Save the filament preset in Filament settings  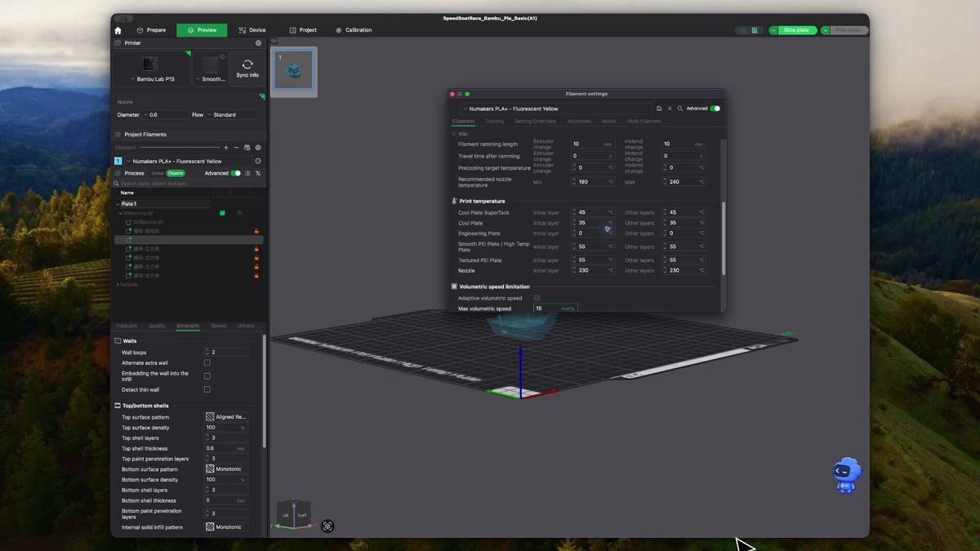coord(659,108)
